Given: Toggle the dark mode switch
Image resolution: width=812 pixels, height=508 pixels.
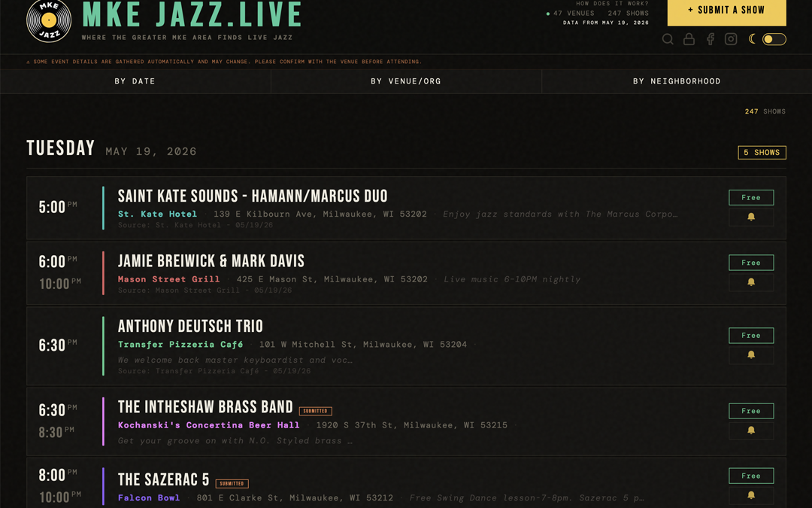Looking at the screenshot, I should click(774, 39).
